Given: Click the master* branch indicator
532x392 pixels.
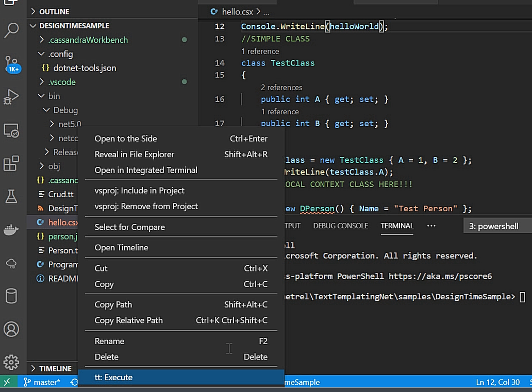Looking at the screenshot, I should click(42, 382).
